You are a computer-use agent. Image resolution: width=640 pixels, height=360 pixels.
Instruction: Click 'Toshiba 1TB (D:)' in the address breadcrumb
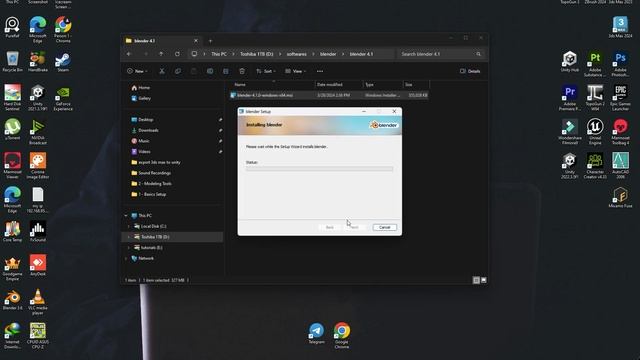tap(256, 54)
